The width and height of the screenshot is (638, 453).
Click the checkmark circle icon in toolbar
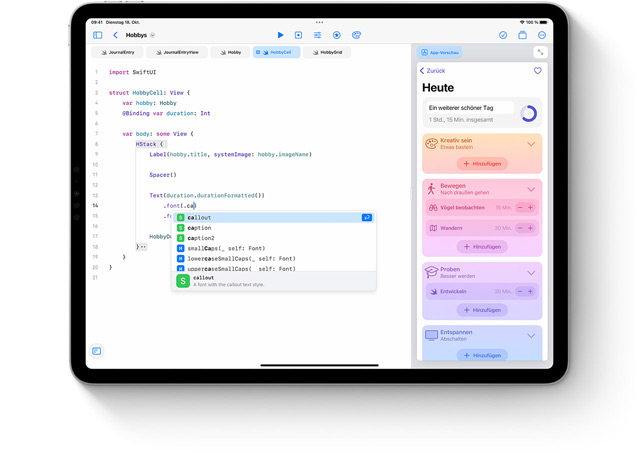coord(503,35)
